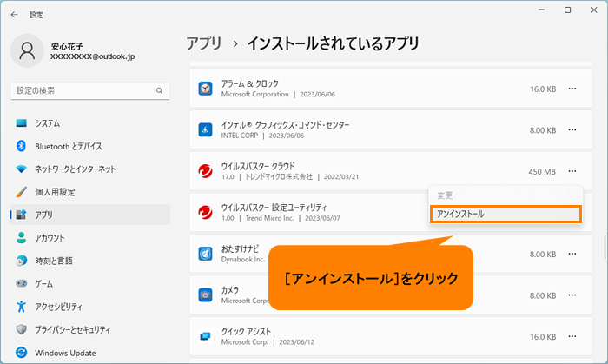Open Bluetooth とデバイス category
The width and height of the screenshot is (608, 364).
click(x=90, y=146)
